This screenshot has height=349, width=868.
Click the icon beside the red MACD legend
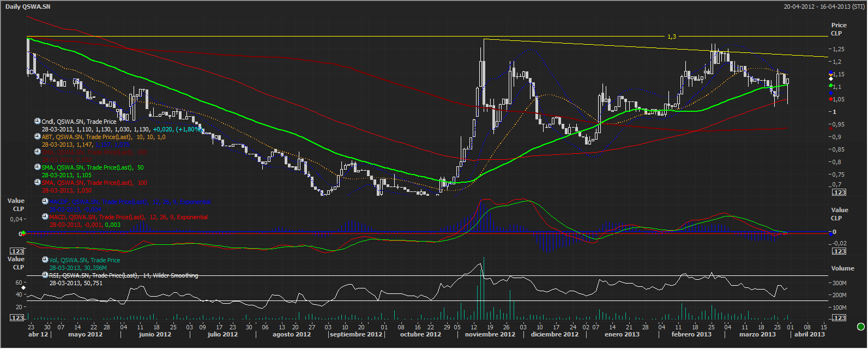tap(45, 216)
